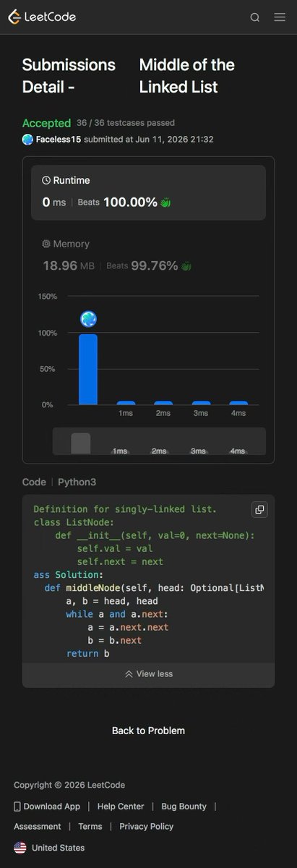Click the Back to Problem button
Viewport: 297px width, 868px height.
(148, 731)
